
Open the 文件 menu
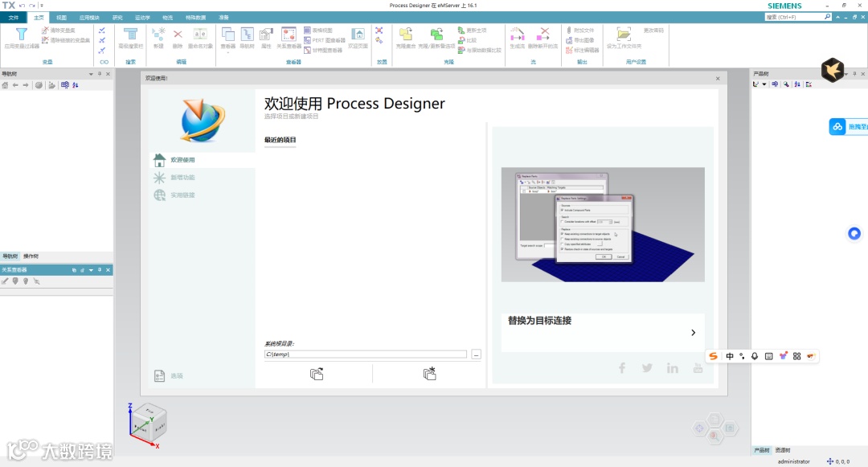click(14, 18)
